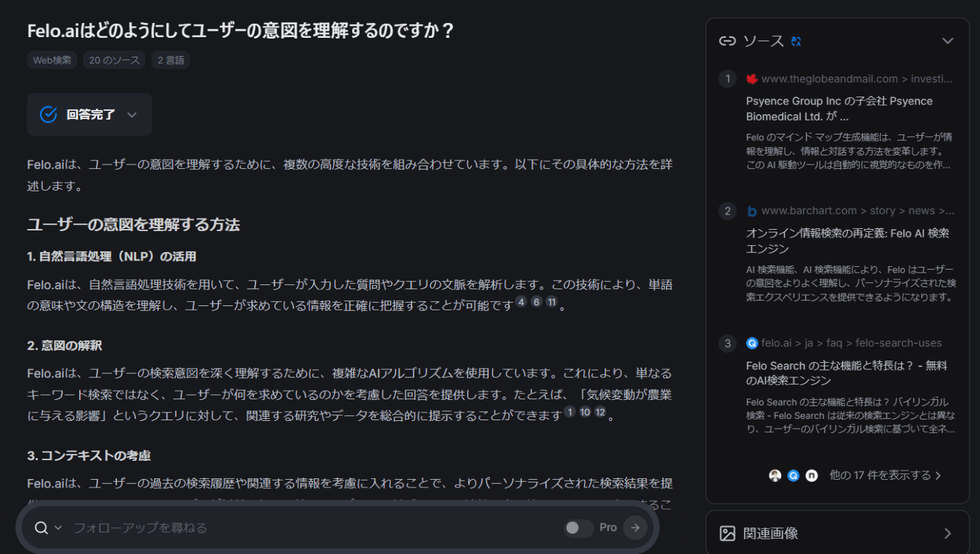
Task: Click the 2 言語 tag
Action: 171,60
